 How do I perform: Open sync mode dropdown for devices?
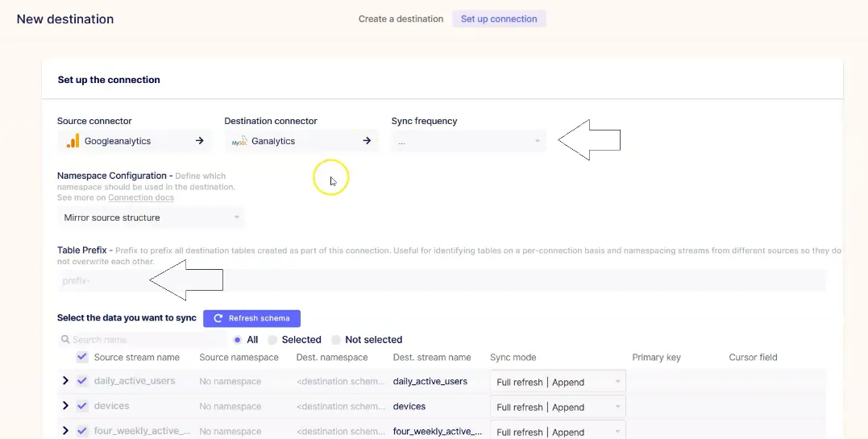tap(558, 407)
